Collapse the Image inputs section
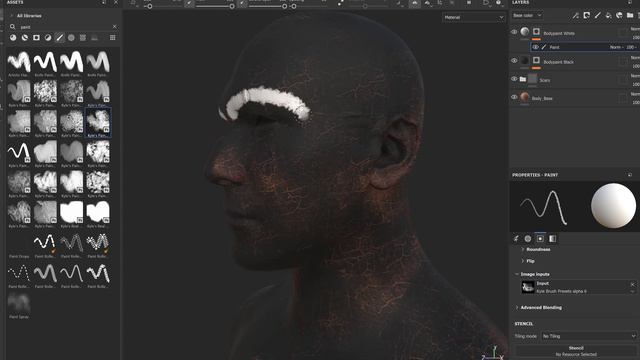The height and width of the screenshot is (360, 640). click(x=532, y=274)
